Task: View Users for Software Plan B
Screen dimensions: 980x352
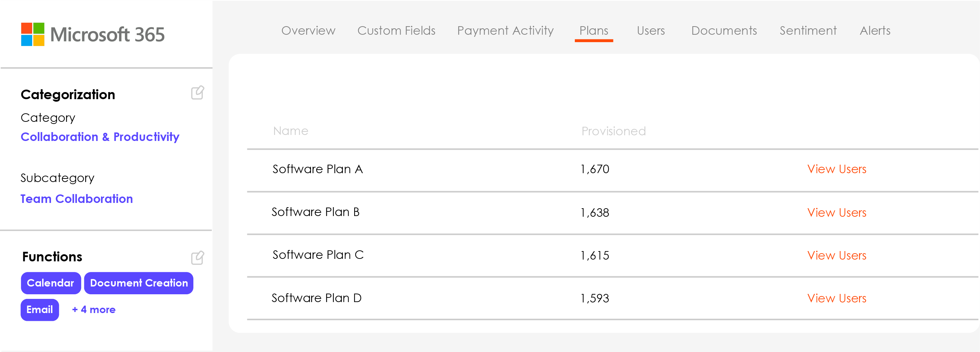Action: point(837,212)
